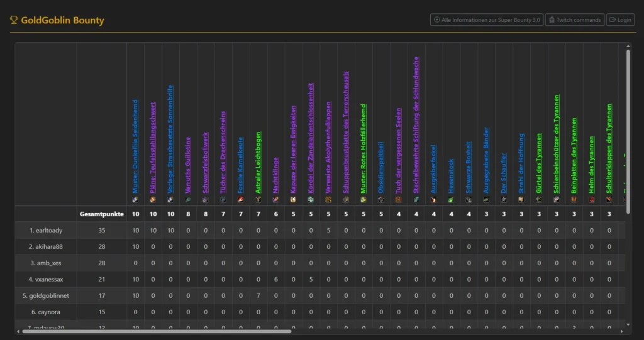The image size is (644, 340).
Task: Open the Astraler Leichtbogen item link
Action: [x=258, y=163]
